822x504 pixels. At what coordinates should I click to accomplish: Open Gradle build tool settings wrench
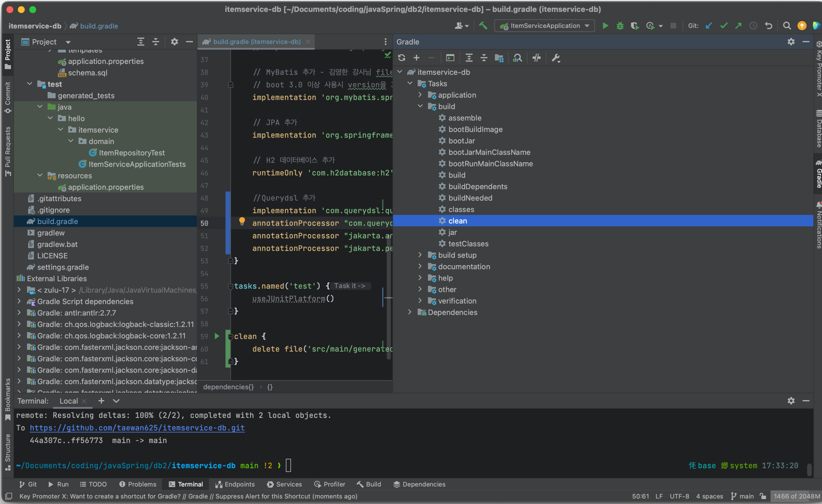(x=555, y=58)
